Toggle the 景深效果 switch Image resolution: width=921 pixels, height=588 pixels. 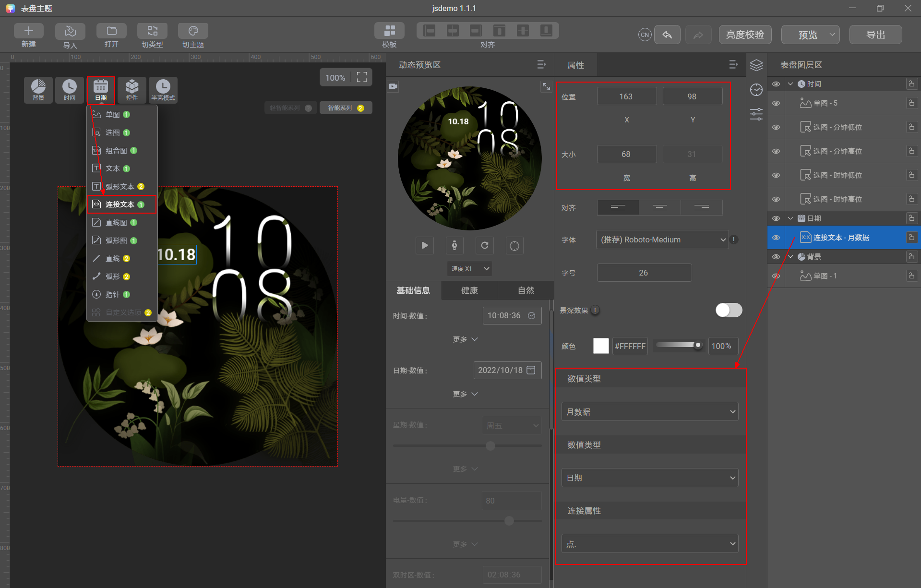[x=729, y=310]
